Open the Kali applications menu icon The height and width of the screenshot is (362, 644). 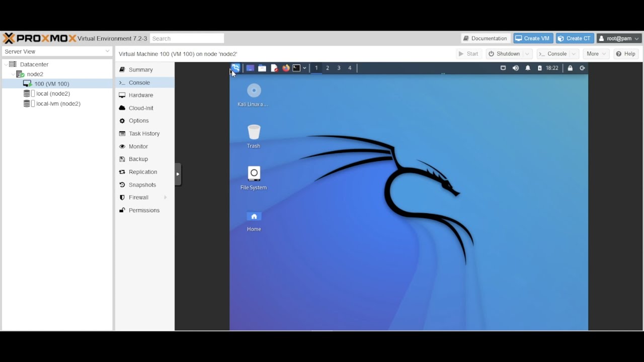coord(235,68)
